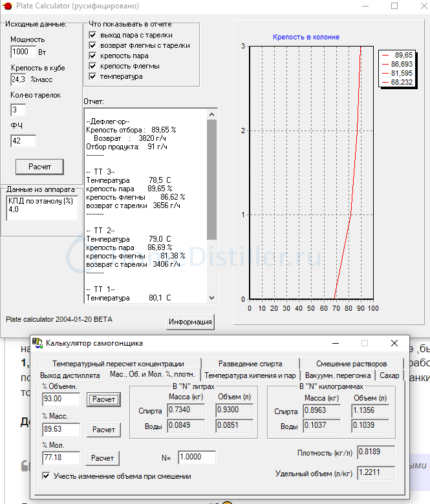This screenshot has width=430, height=504.
Task: Close the Калькулятор самогонщика window
Action: tap(394, 343)
